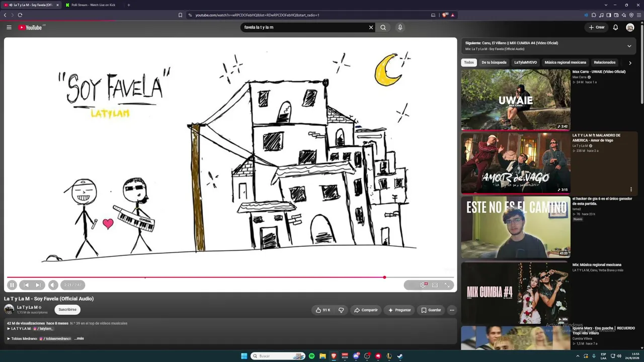Start voice search with the microphone
Image resolution: width=644 pixels, height=362 pixels.
tap(400, 27)
